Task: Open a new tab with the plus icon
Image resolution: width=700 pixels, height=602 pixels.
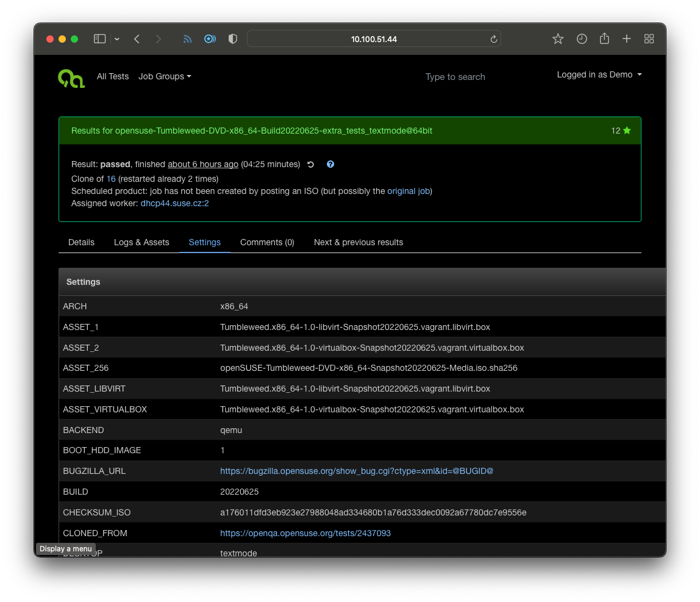Action: (626, 39)
